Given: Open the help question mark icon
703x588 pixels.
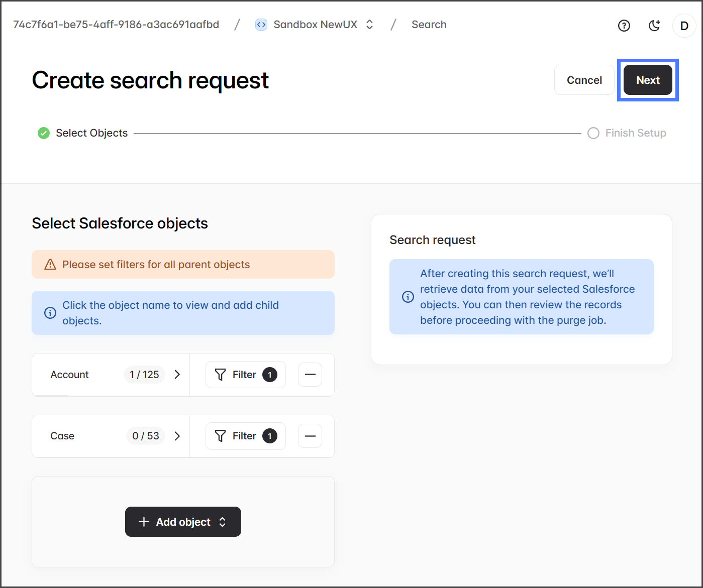Looking at the screenshot, I should pos(624,26).
